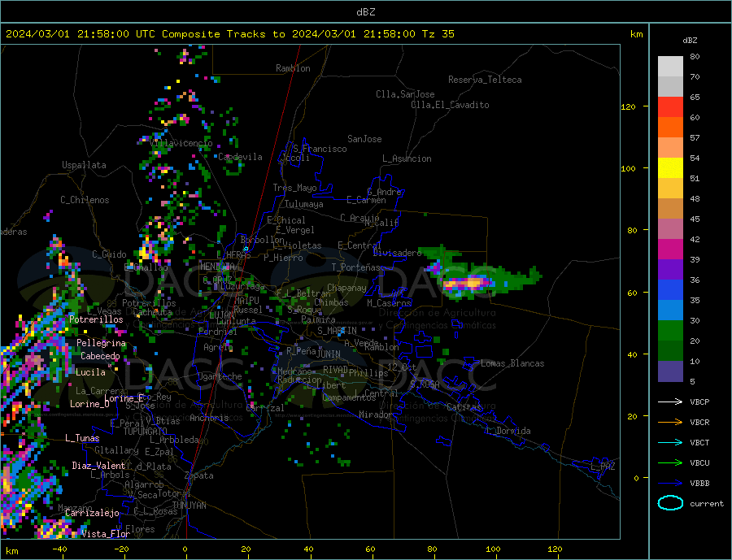
Task: Click the white VBCP arrow legend icon
Action: (x=670, y=402)
